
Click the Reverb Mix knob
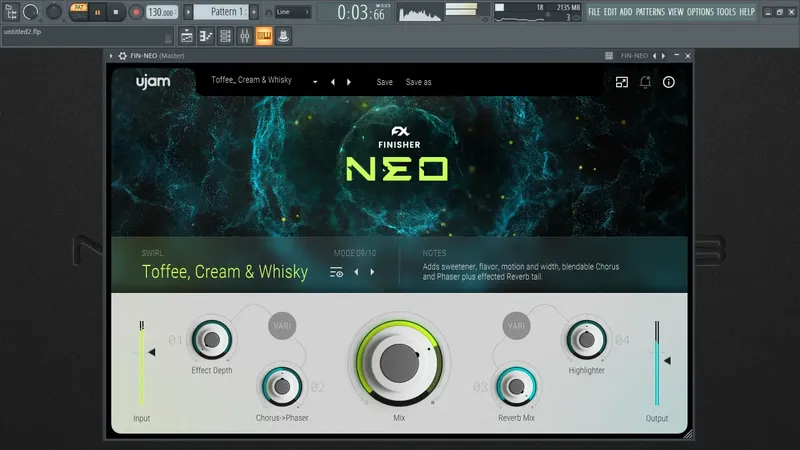click(x=516, y=386)
